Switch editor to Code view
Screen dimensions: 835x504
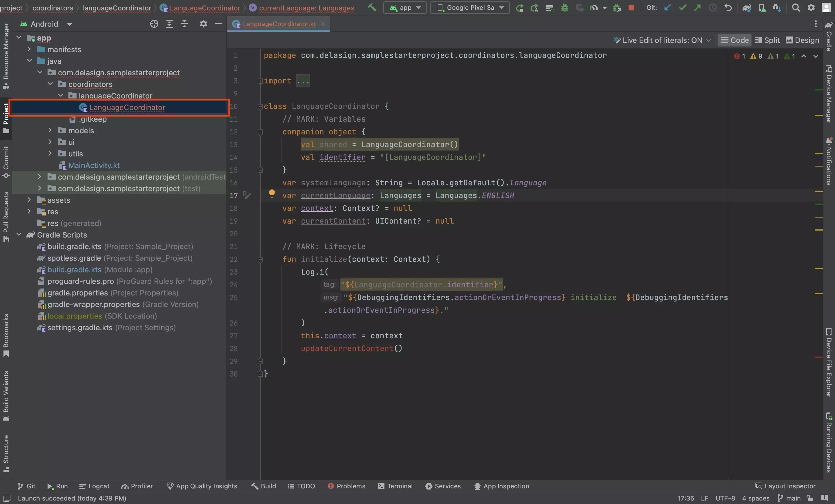[735, 40]
